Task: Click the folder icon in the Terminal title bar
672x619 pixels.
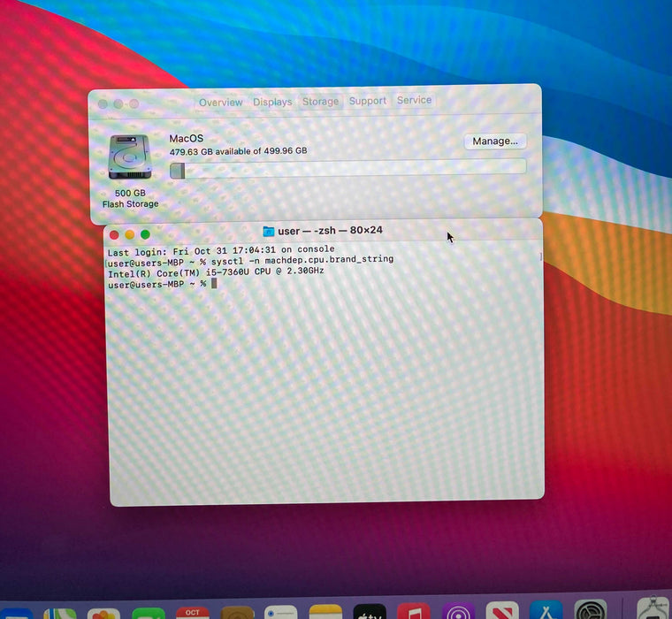Action: tap(269, 232)
